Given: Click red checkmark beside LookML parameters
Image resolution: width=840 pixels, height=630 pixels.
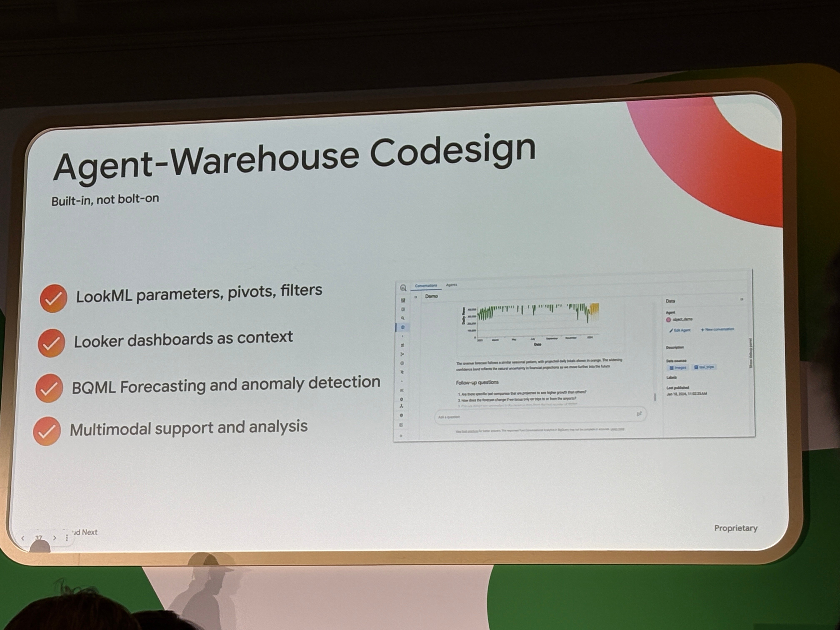Looking at the screenshot, I should point(54,299).
